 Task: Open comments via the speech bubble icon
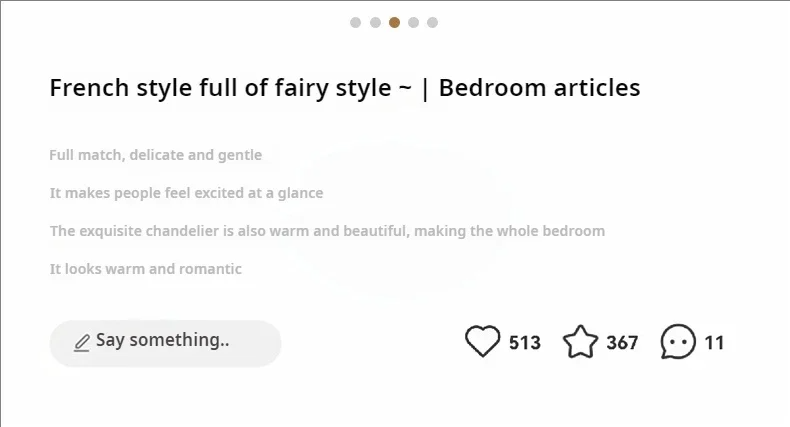tap(678, 342)
